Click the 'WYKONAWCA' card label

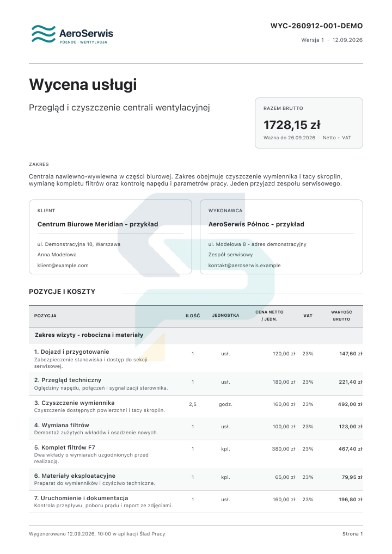225,211
